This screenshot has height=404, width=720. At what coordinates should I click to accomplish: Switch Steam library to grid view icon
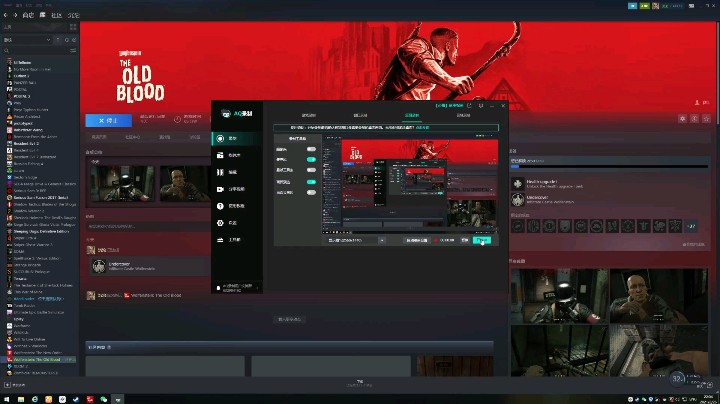(73, 27)
